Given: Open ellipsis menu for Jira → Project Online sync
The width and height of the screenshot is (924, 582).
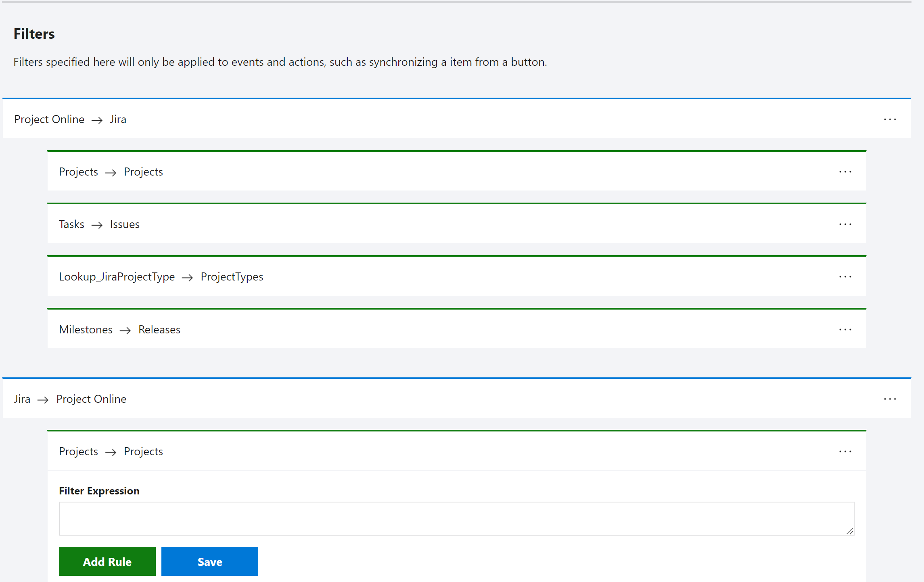Looking at the screenshot, I should (x=890, y=399).
